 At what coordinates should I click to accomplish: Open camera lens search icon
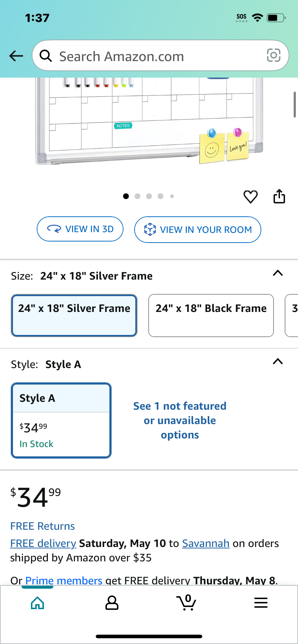[274, 55]
